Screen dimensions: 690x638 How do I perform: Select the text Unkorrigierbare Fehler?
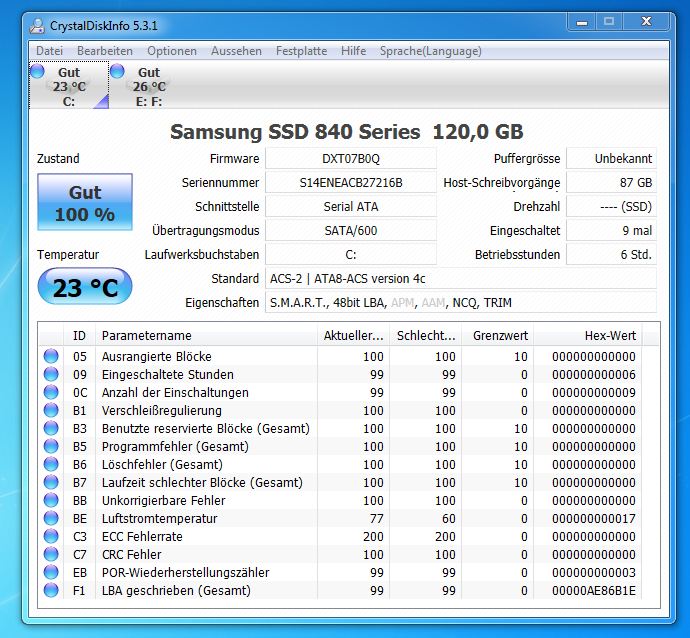pos(163,501)
